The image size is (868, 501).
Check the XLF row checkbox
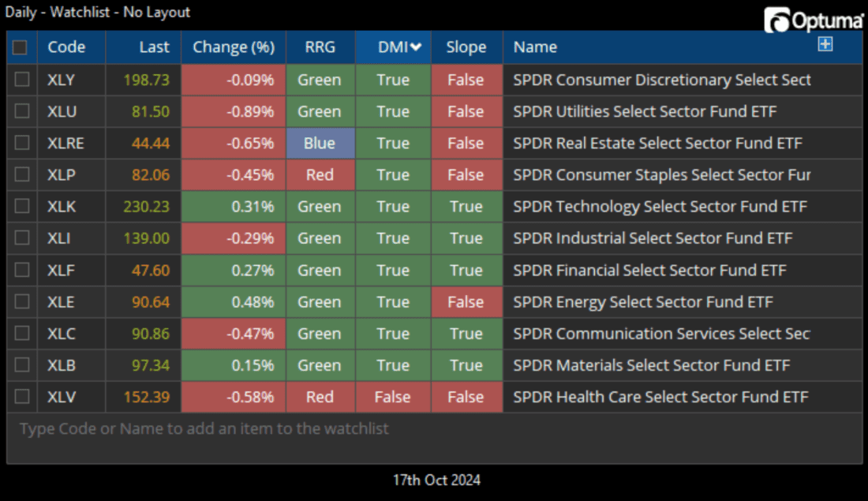(x=22, y=270)
